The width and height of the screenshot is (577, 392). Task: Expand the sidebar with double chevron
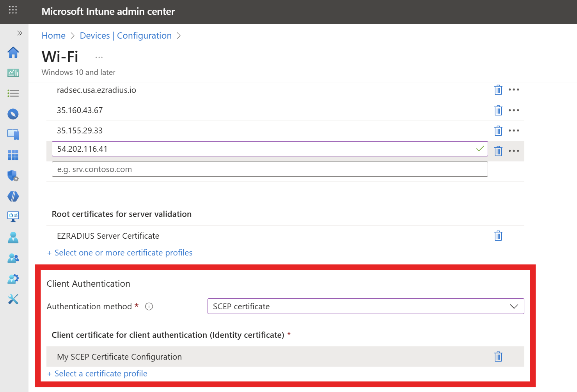coord(20,33)
